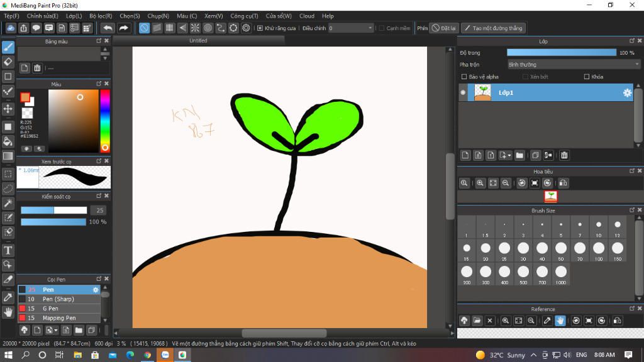Activate the Lasso selection tool
This screenshot has width=644, height=362.
coord(8,189)
